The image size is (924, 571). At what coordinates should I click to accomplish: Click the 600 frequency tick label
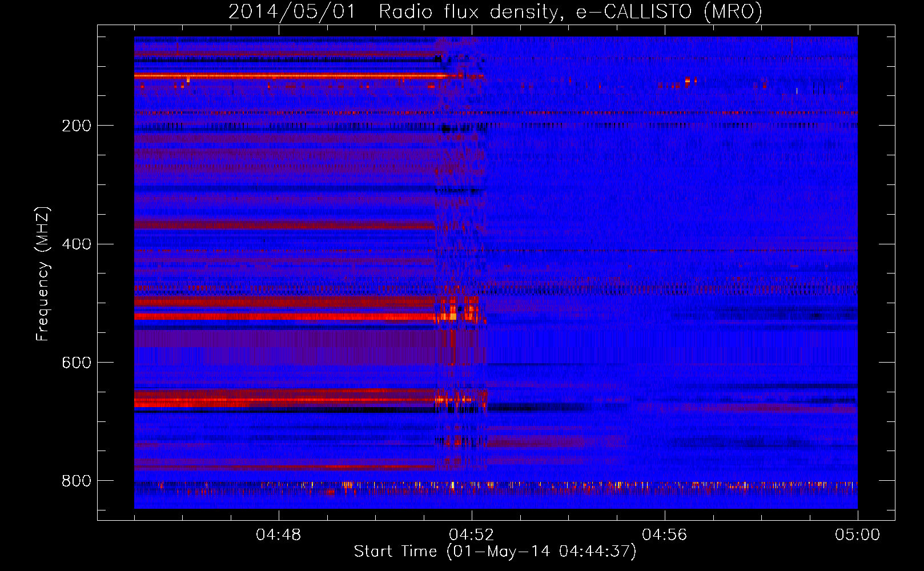[77, 363]
